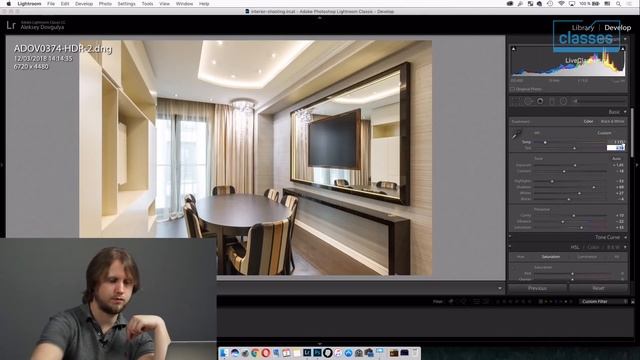Image resolution: width=640 pixels, height=360 pixels.
Task: Collapse the Basic panel
Action: 625,112
